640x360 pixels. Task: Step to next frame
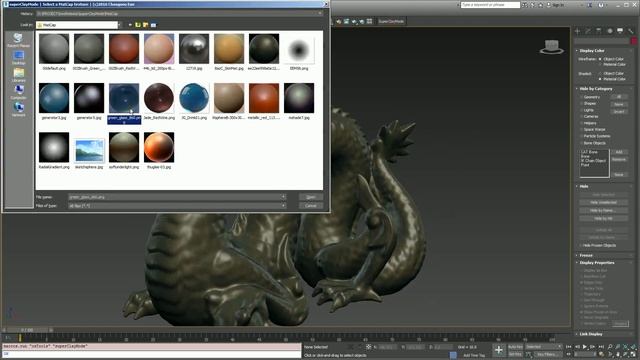click(x=593, y=347)
